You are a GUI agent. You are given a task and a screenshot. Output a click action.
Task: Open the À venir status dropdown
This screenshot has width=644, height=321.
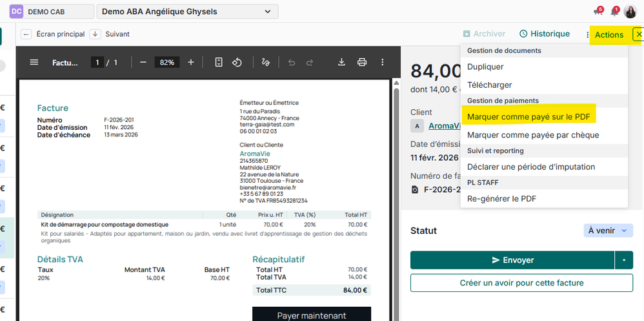(x=608, y=231)
